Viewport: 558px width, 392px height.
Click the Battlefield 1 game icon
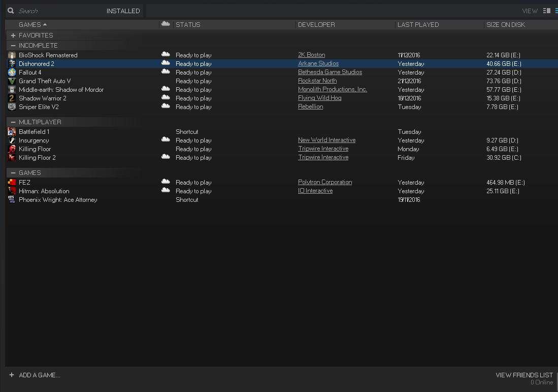pyautogui.click(x=12, y=131)
